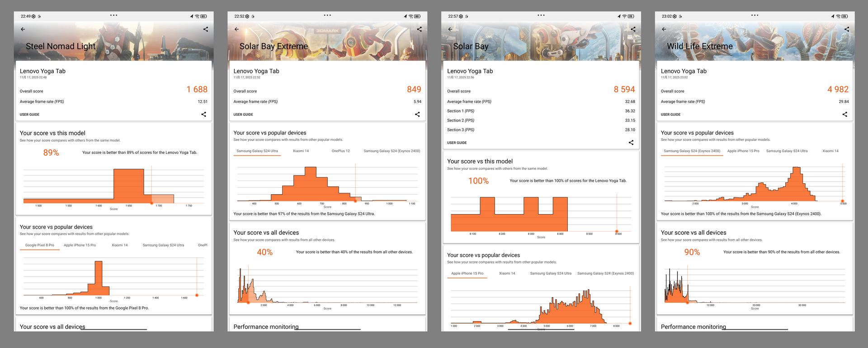This screenshot has height=348, width=868.
Task: Select Xiaomi 14 tab in Wild Life Extreme
Action: [x=830, y=151]
